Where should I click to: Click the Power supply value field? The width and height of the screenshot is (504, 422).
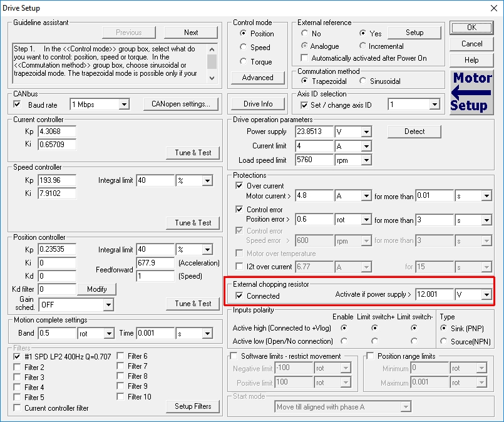(x=314, y=131)
